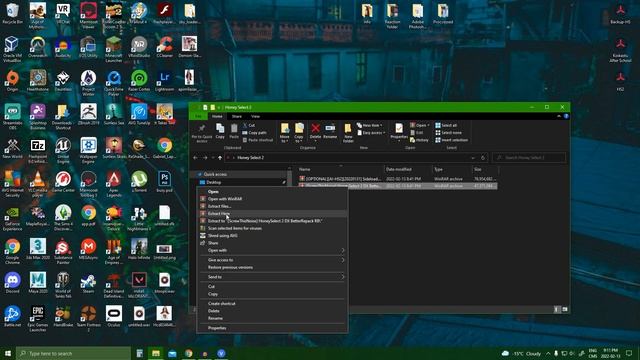Select the Discord desktop icon
640x360 pixels.
point(12,283)
